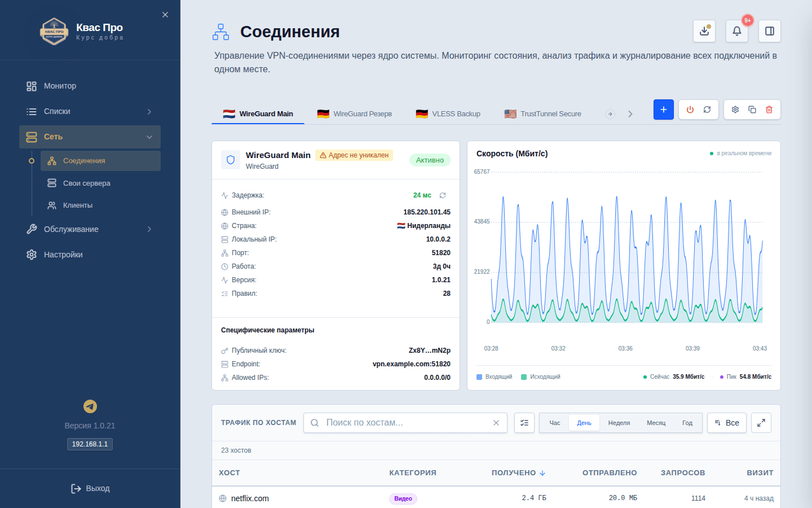Duplicate the connection with copy icon
812x508 pixels.
[x=752, y=110]
